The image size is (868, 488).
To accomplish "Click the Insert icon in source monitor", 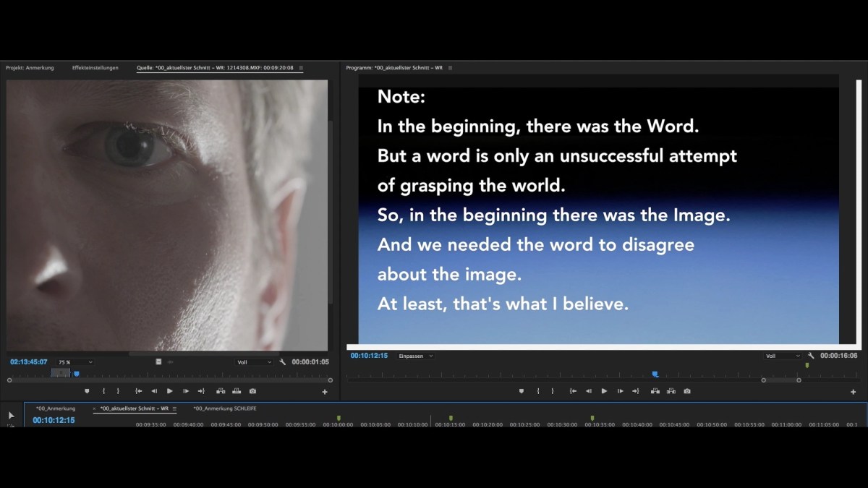I will point(221,391).
